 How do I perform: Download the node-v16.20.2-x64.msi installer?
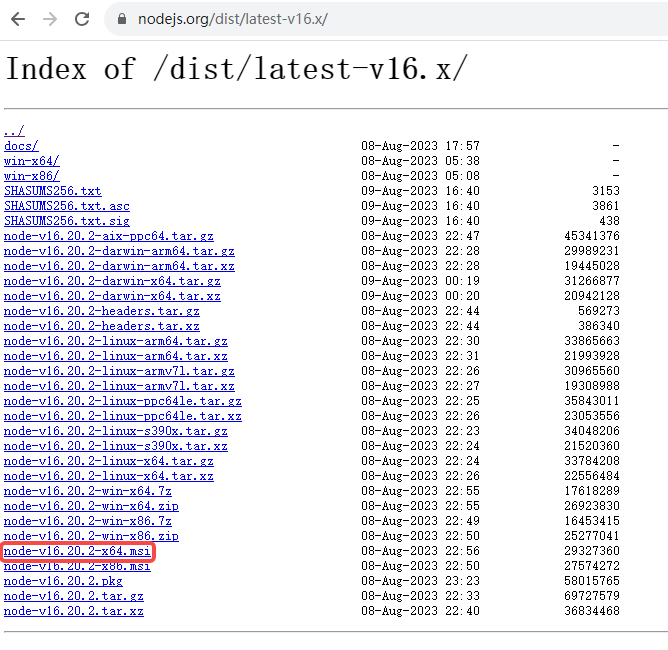pos(77,551)
